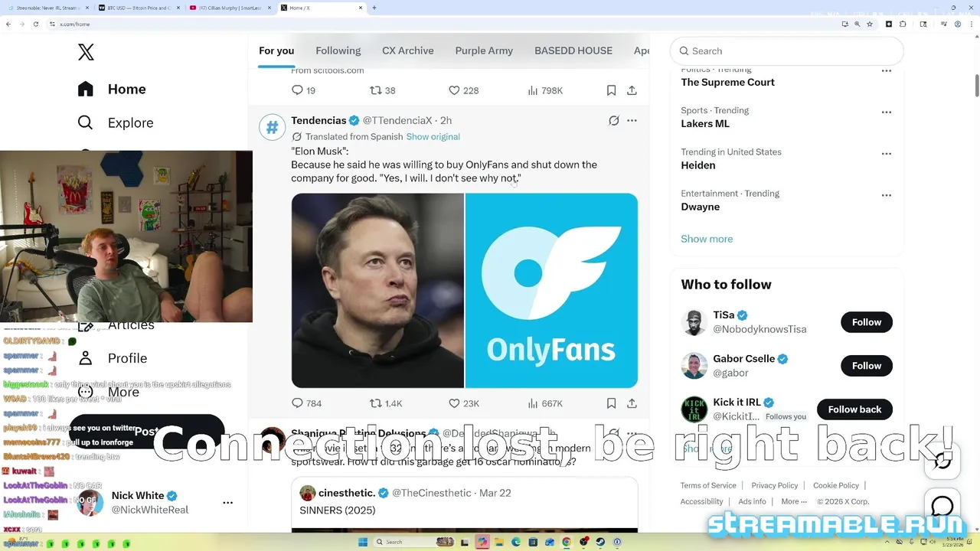The image size is (980, 551).
Task: Click the X logo in sidebar
Action: click(x=86, y=52)
